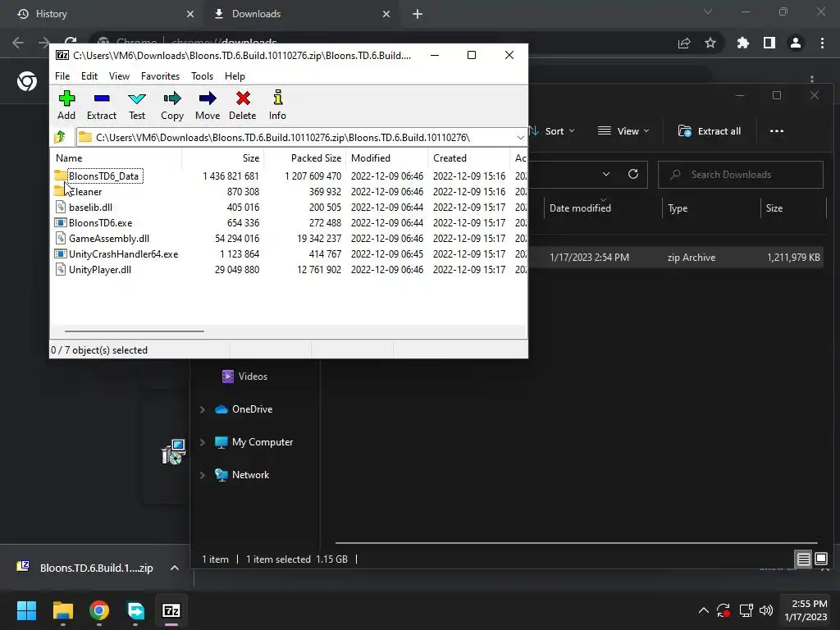
Task: Open Chrome extensions puzzle icon
Action: pos(742,43)
